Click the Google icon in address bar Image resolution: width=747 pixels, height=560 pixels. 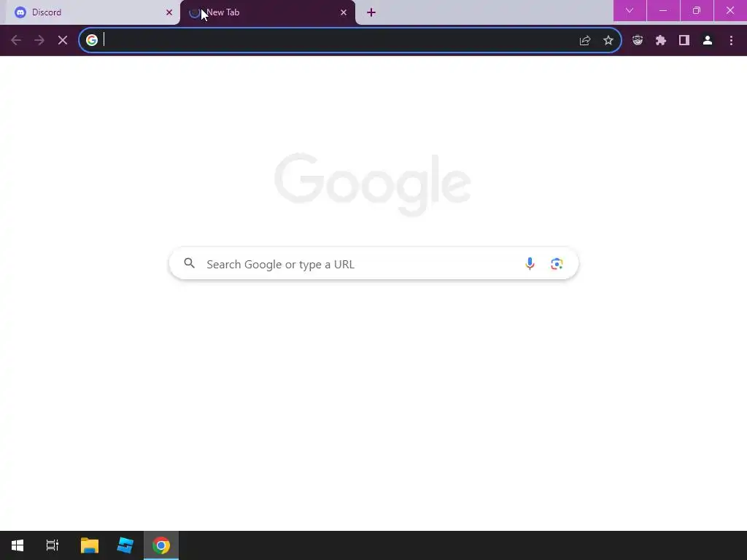[92, 40]
